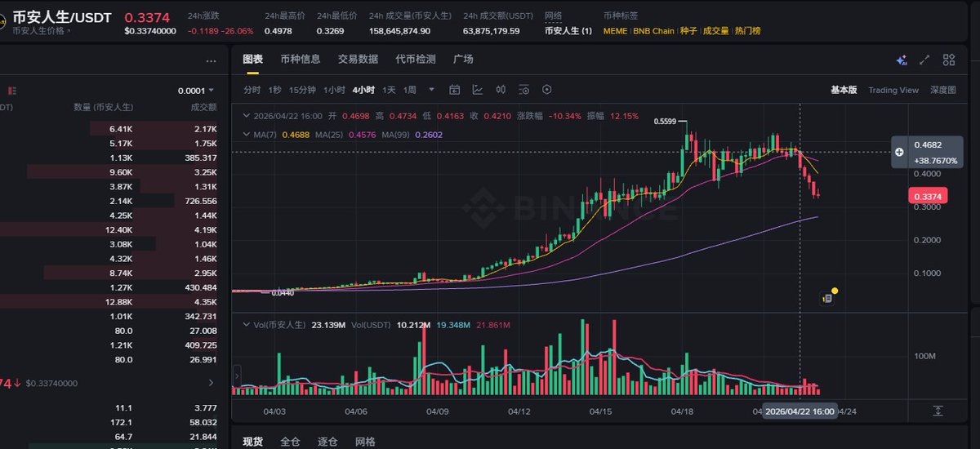
Task: Click the 成交额 column header
Action: click(x=203, y=107)
